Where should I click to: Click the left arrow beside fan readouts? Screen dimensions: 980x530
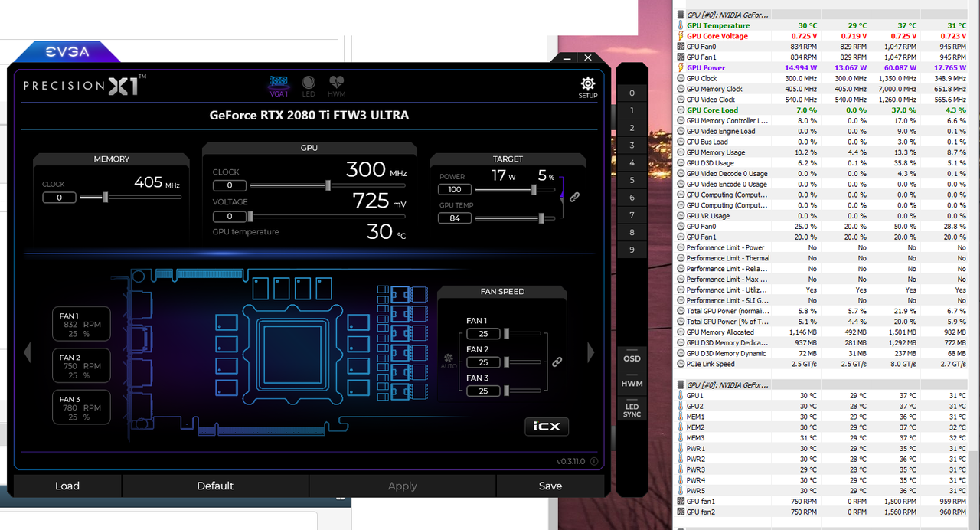28,352
